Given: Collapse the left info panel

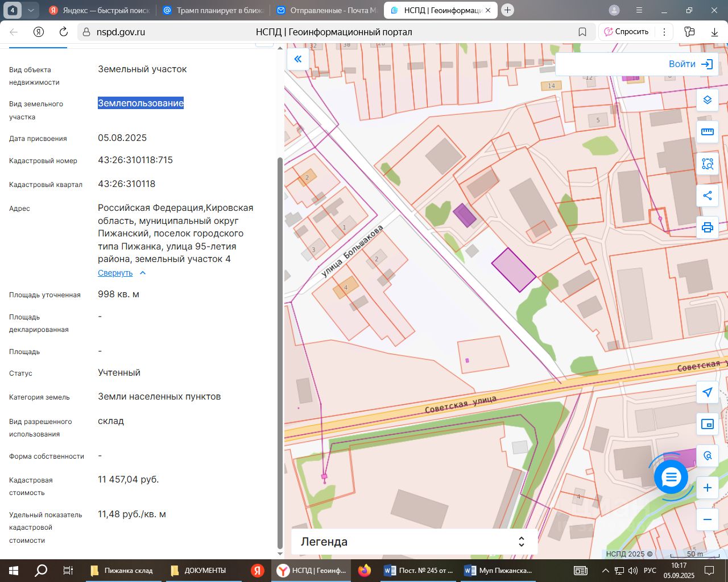Looking at the screenshot, I should click(x=297, y=59).
